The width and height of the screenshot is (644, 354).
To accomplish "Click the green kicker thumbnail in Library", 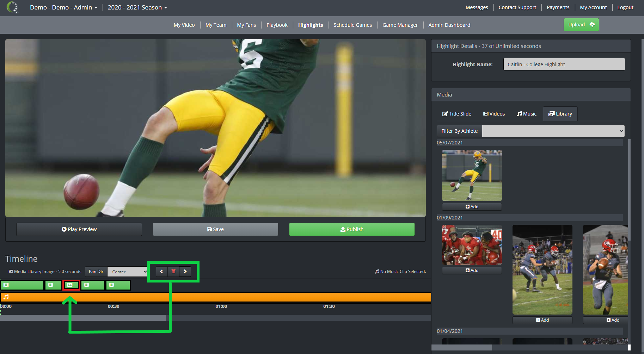I will coord(472,175).
